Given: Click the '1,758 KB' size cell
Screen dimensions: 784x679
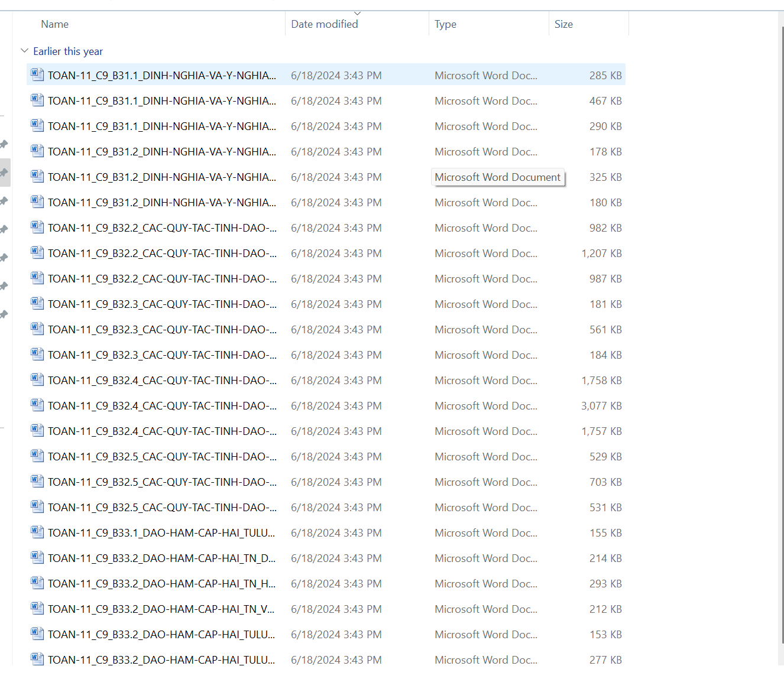Looking at the screenshot, I should [x=601, y=381].
